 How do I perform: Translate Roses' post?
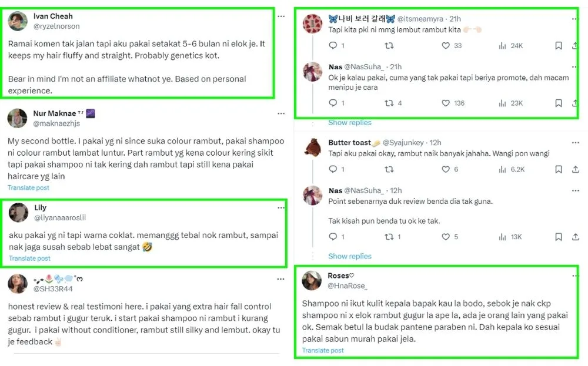pyautogui.click(x=323, y=351)
